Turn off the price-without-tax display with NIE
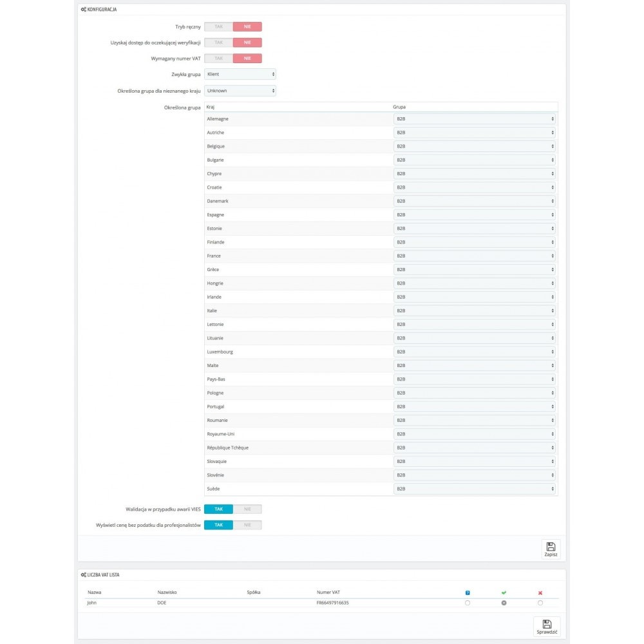This screenshot has width=644, height=644. 247,525
